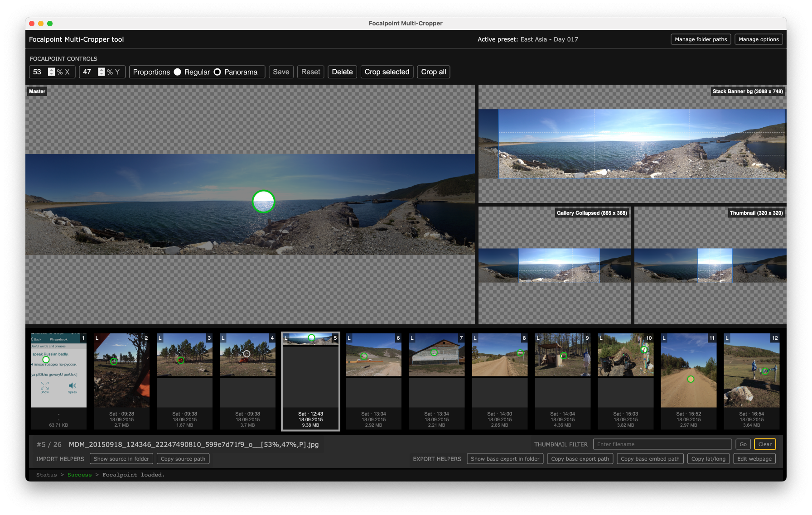812x515 pixels.
Task: Click the Stack Banner bg crop preview
Action: (x=632, y=144)
